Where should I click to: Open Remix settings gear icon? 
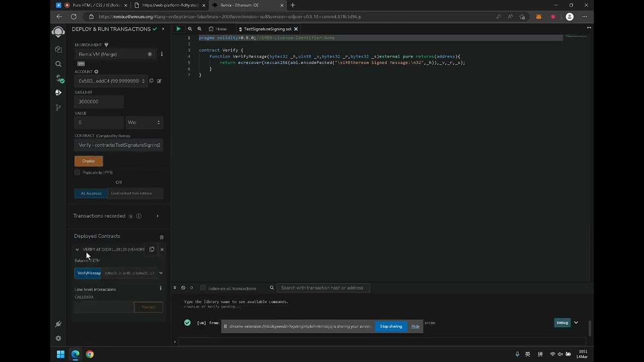(58, 338)
